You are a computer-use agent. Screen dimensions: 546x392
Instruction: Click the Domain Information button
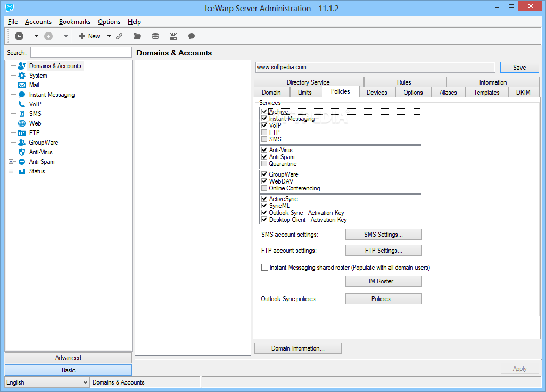click(x=297, y=348)
